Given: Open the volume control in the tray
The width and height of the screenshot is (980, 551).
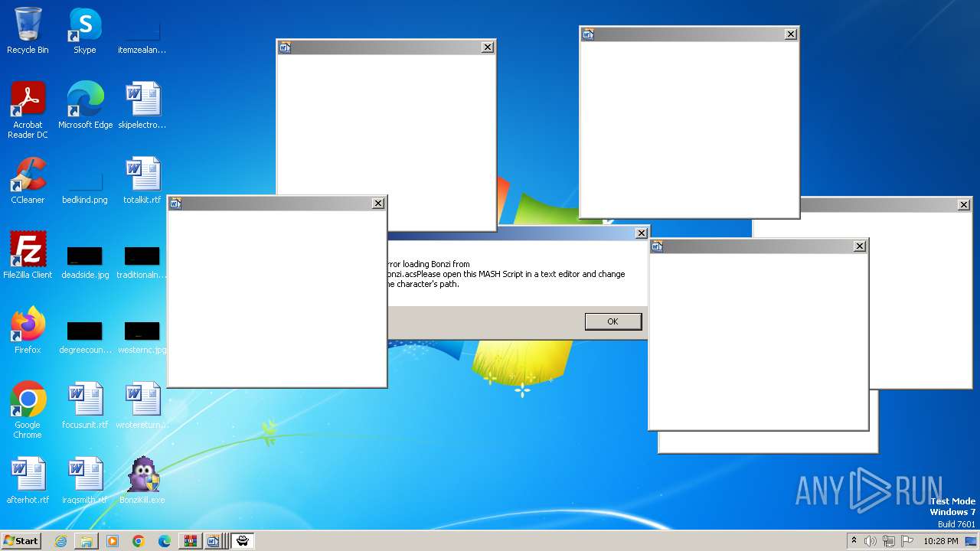Looking at the screenshot, I should tap(871, 541).
